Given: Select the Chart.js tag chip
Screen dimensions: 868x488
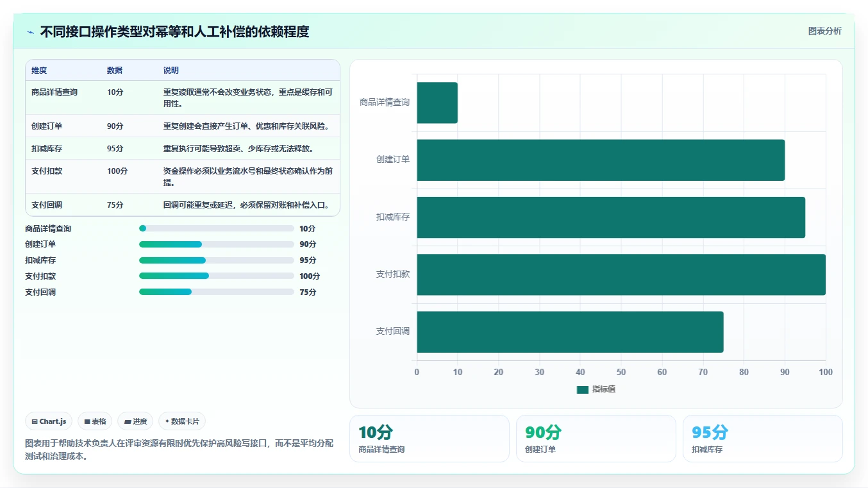Looking at the screenshot, I should 49,421.
